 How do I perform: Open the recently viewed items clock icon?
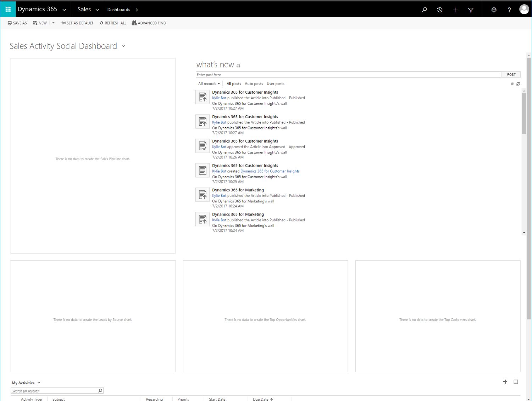tap(440, 10)
